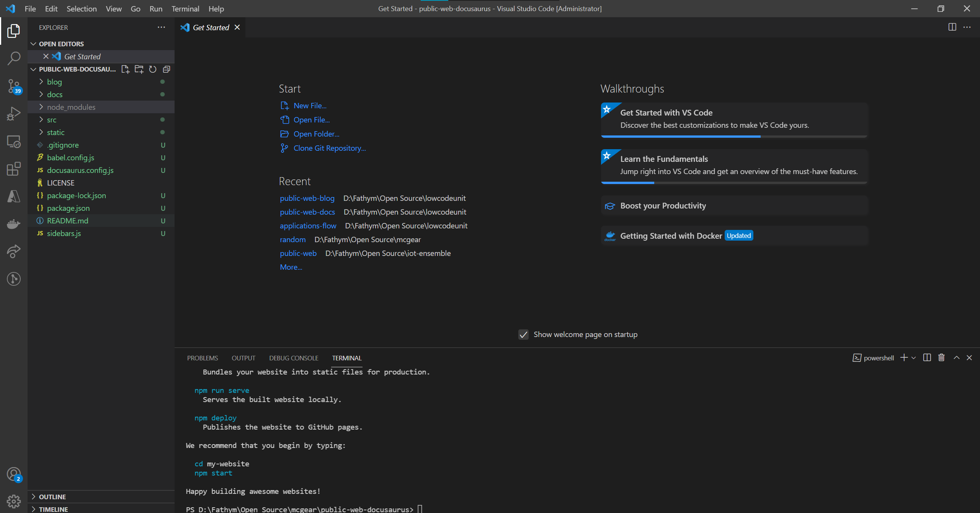This screenshot has height=513, width=980.
Task: Expand the node_modules folder
Action: 101,107
